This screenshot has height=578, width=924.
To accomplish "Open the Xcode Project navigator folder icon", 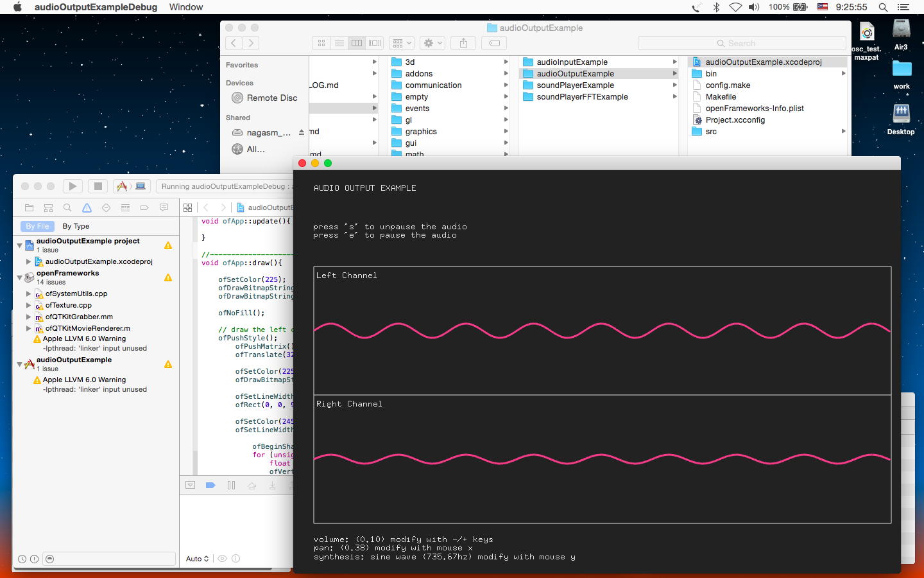I will click(29, 208).
